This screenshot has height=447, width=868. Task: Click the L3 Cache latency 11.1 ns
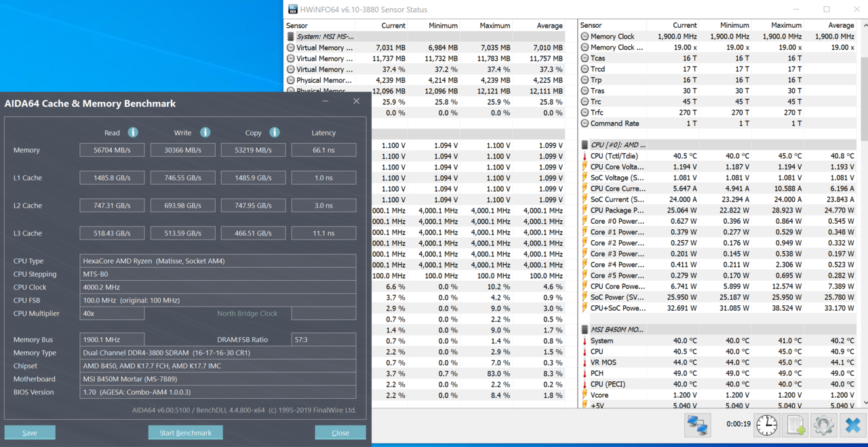point(323,233)
